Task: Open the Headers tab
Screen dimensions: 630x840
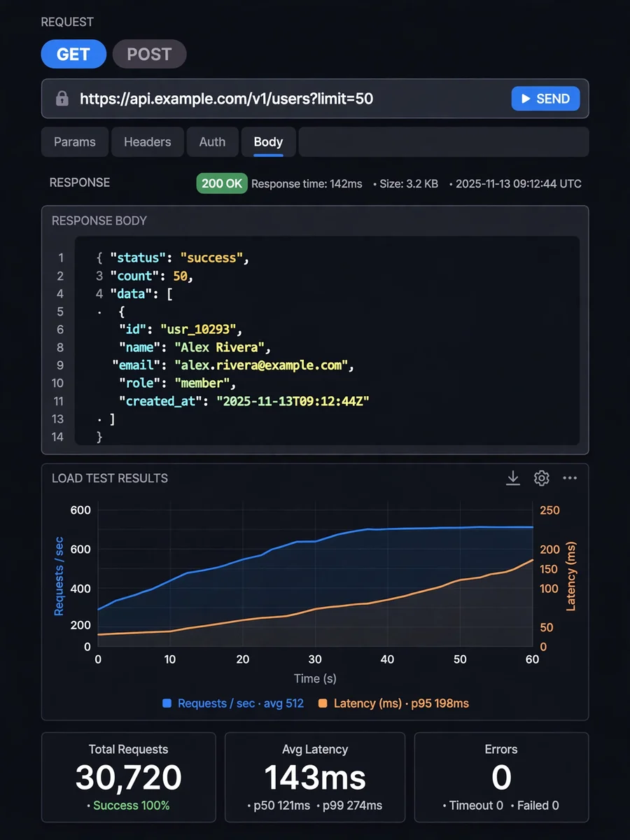Action: [147, 142]
